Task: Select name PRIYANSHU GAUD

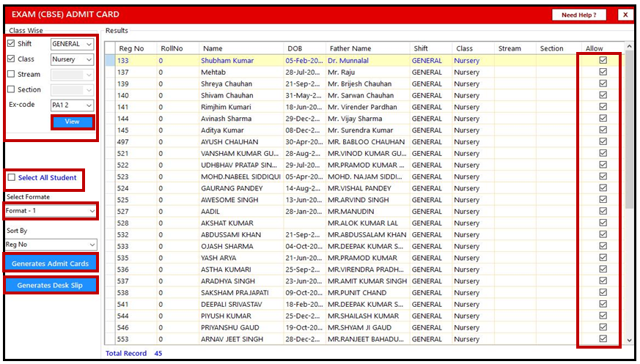Action: click(x=229, y=327)
